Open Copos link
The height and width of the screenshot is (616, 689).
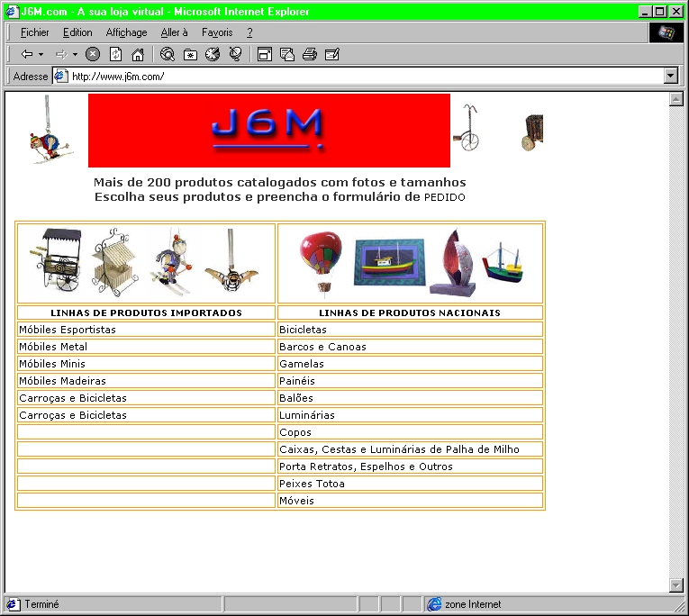(x=295, y=432)
